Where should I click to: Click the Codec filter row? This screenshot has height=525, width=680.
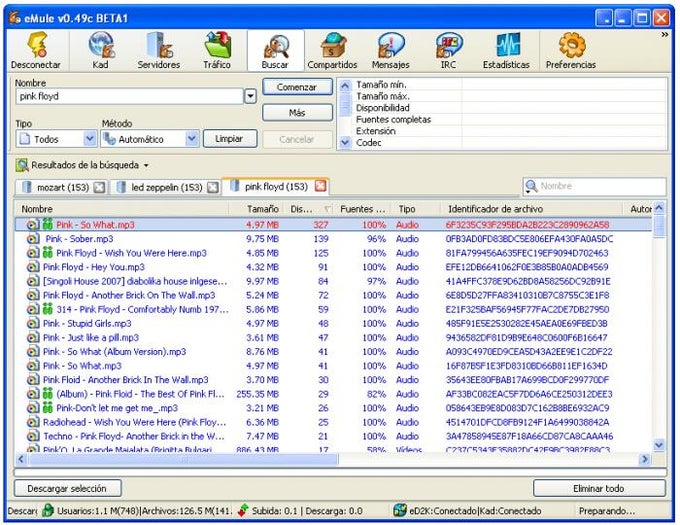click(x=510, y=143)
